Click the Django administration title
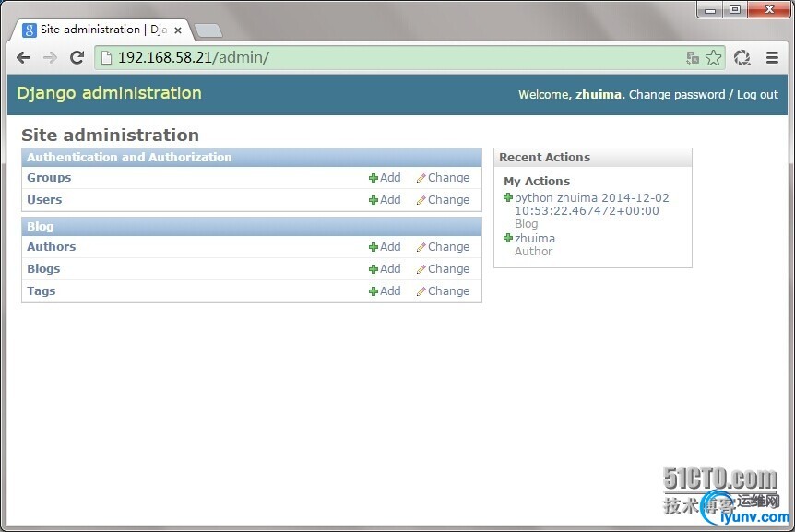The height and width of the screenshot is (532, 795). tap(110, 93)
